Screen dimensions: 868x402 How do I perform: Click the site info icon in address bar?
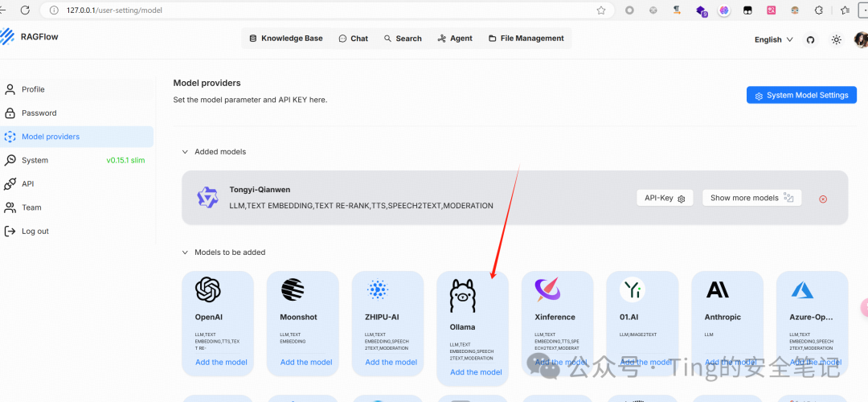coord(54,10)
